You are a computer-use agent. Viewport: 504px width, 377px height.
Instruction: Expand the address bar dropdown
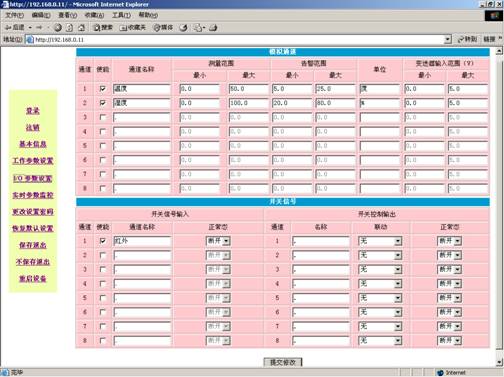[448, 40]
